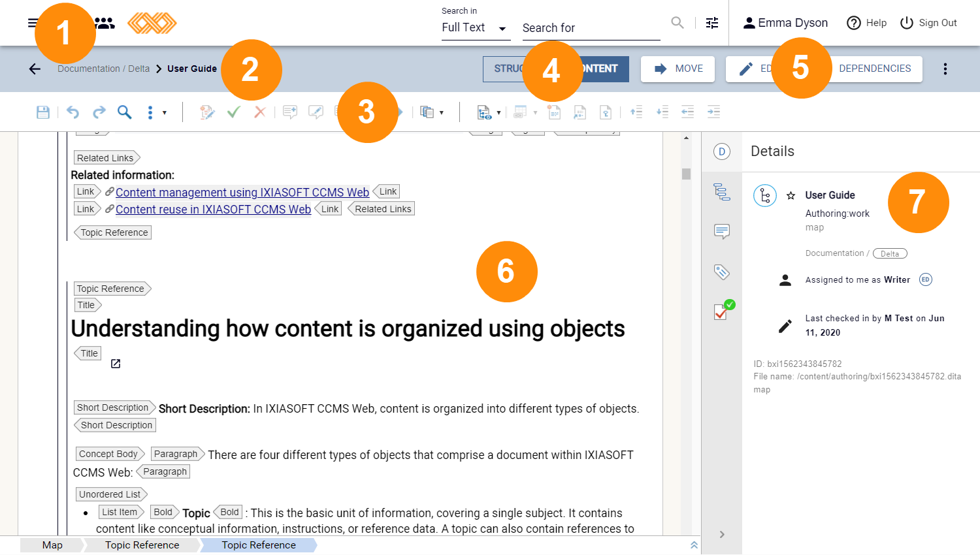Image resolution: width=980 pixels, height=555 pixels.
Task: Click the ED assignee avatar badge
Action: tap(925, 279)
